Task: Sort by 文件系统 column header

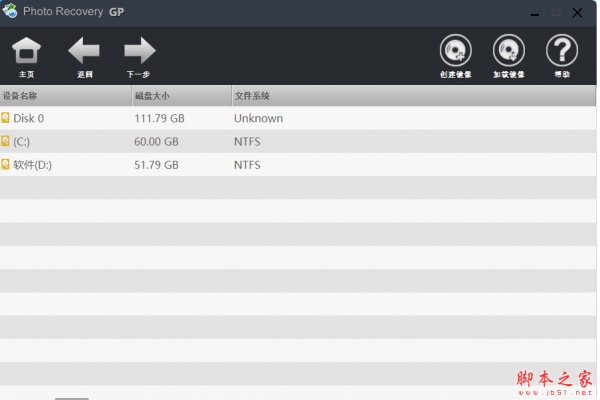Action: coord(414,96)
